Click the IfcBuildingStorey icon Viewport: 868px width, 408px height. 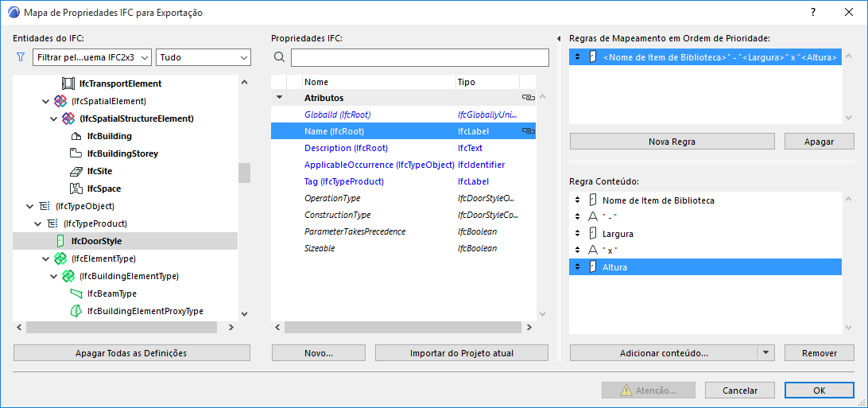(x=76, y=153)
